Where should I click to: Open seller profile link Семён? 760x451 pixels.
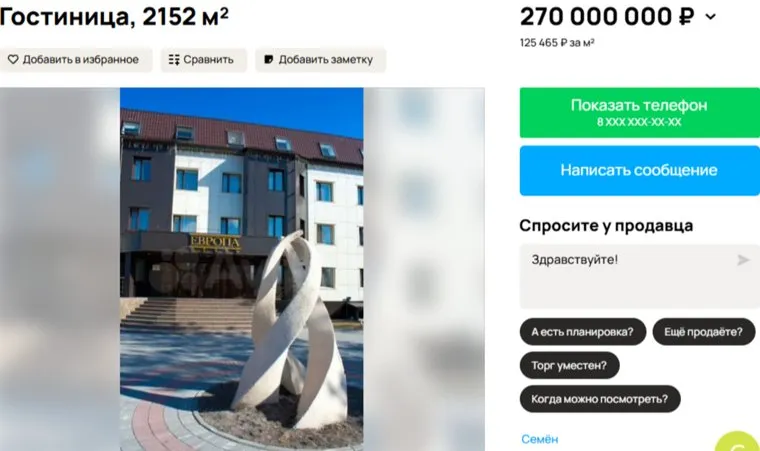(539, 439)
